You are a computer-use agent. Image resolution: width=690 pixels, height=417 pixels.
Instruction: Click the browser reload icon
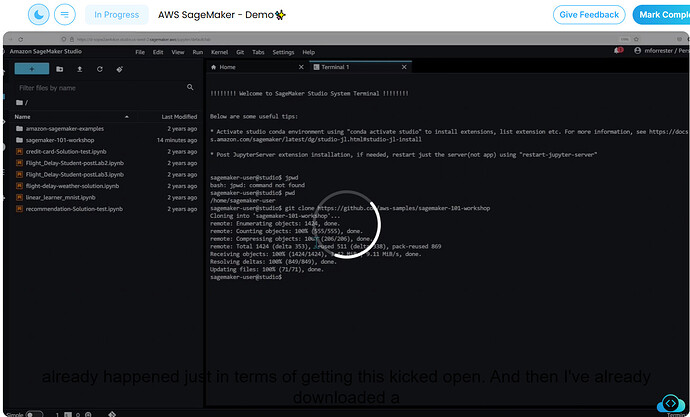coord(21,39)
